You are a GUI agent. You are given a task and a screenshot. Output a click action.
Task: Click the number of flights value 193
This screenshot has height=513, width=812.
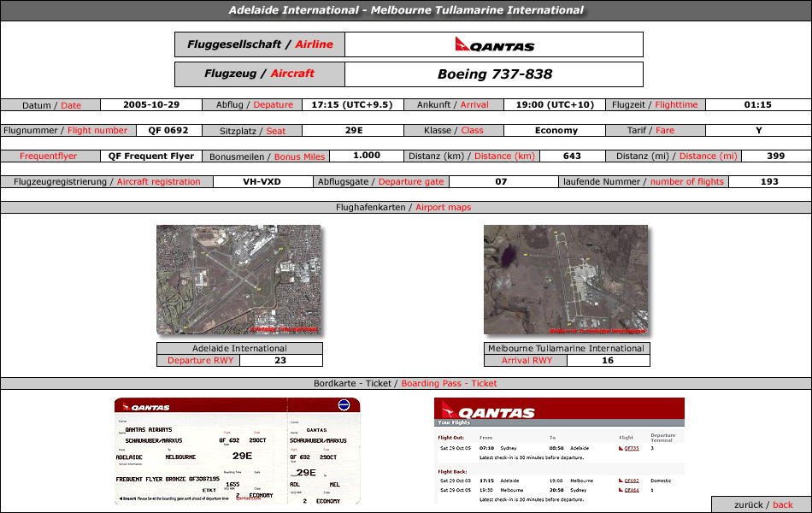click(769, 181)
